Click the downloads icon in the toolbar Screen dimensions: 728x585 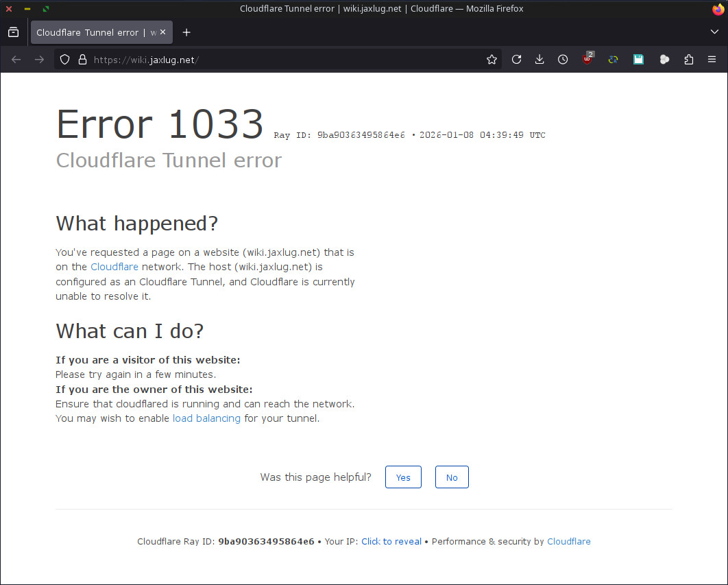[539, 59]
